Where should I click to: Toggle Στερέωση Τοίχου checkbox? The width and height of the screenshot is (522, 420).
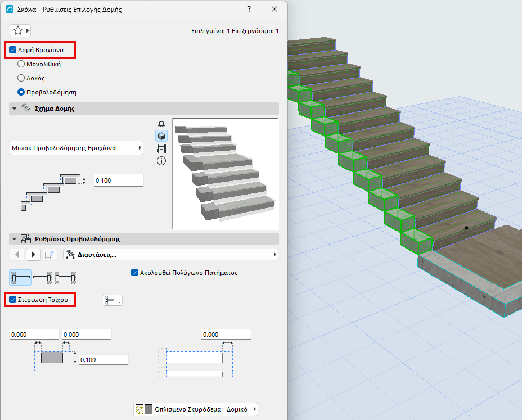coord(12,300)
